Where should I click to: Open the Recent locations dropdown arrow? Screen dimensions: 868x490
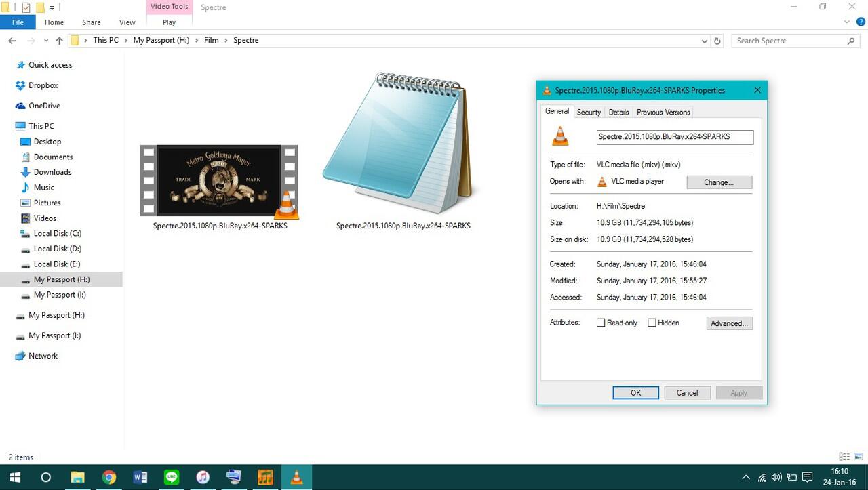pos(46,41)
